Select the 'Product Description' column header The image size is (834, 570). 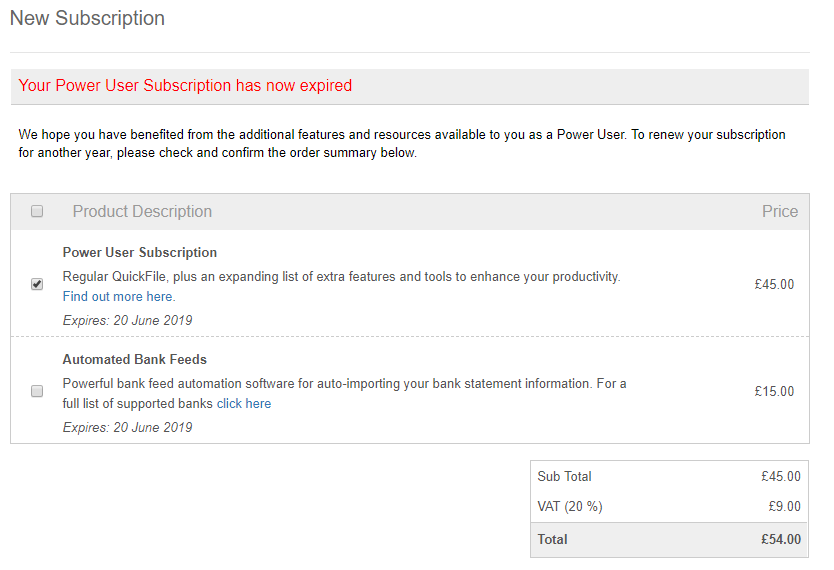142,212
